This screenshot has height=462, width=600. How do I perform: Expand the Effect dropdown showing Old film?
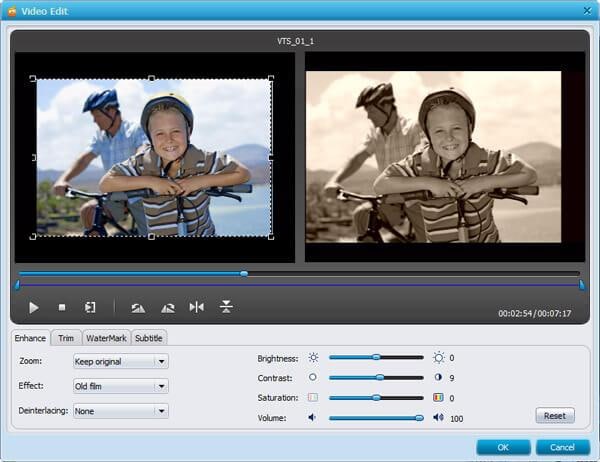(121, 386)
